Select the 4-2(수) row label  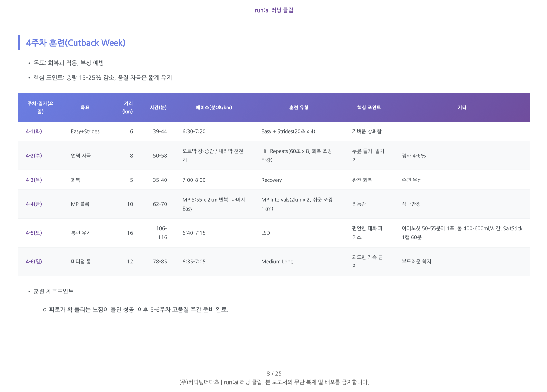[x=33, y=156]
